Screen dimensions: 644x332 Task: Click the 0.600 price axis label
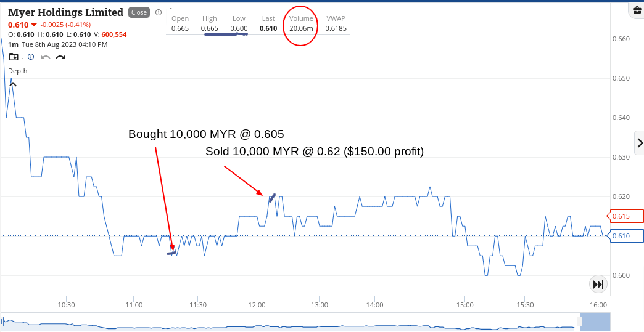point(621,275)
